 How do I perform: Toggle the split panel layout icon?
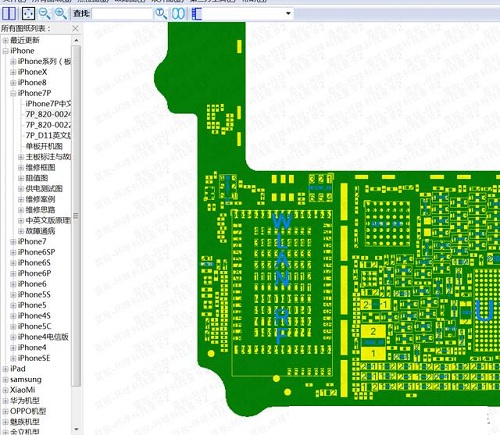9,14
